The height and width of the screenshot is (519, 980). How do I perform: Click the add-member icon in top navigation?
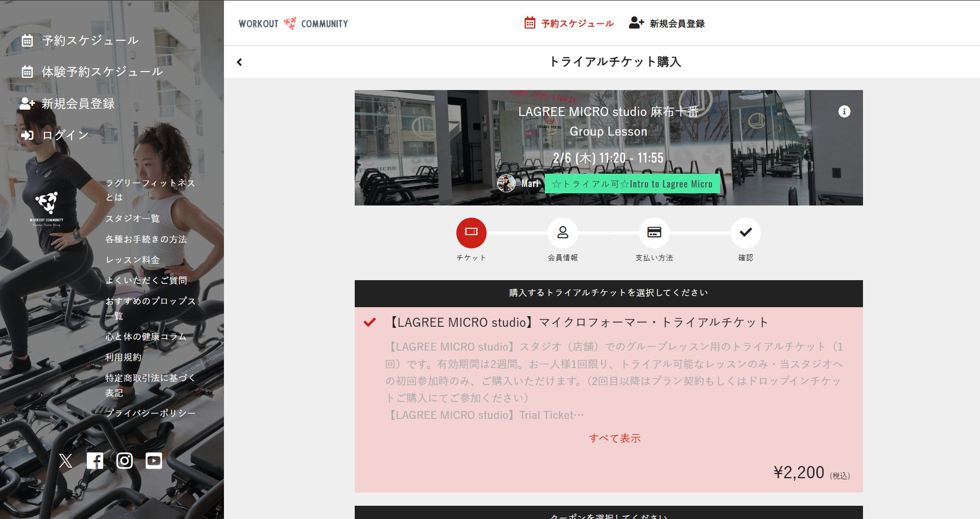[636, 23]
